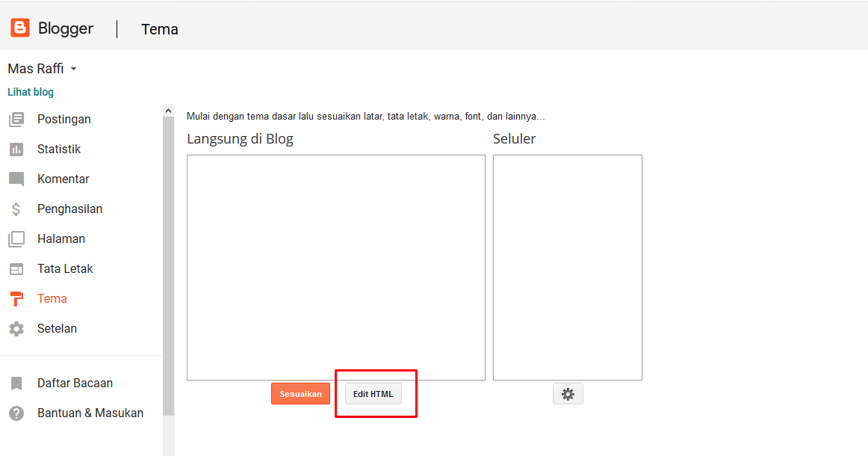Click the gear button under Seluler preview

(568, 393)
